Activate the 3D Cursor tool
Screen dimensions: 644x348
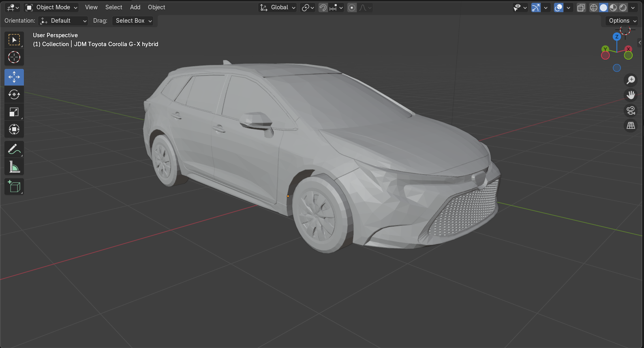(14, 57)
